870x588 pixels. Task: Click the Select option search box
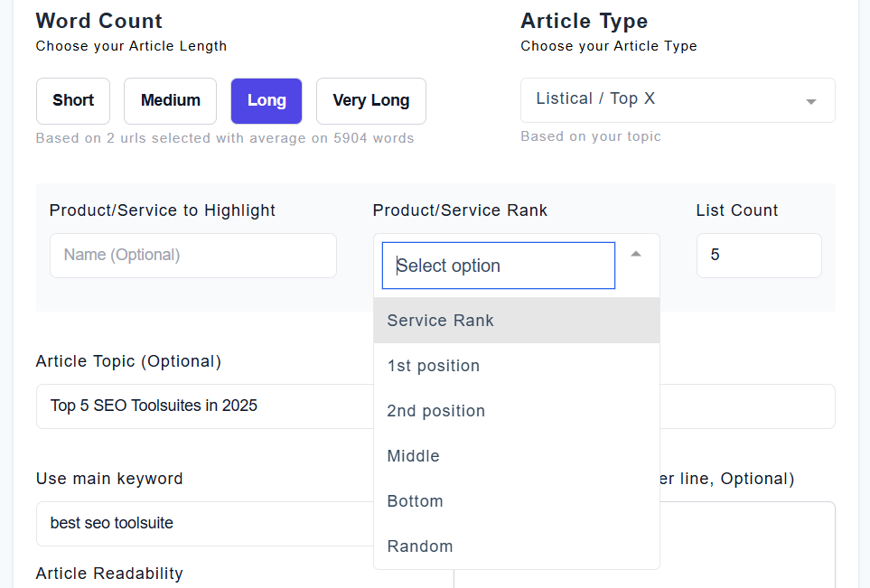498,266
